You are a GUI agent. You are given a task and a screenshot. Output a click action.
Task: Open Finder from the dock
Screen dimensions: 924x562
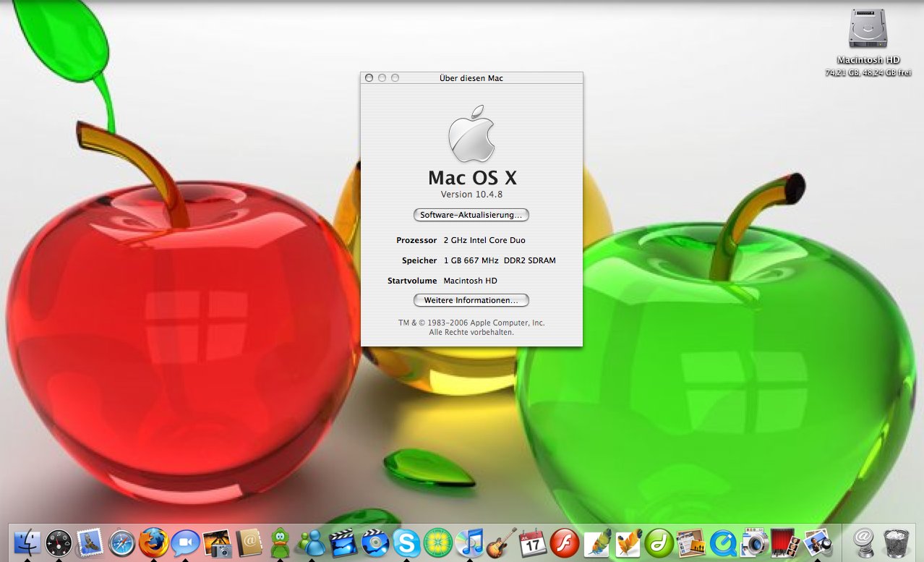point(27,542)
